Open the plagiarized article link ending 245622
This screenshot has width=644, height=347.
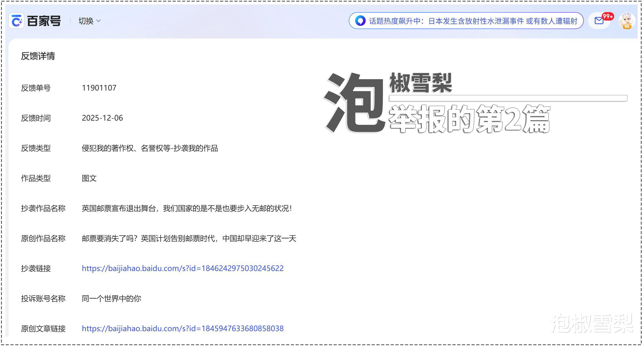(182, 268)
